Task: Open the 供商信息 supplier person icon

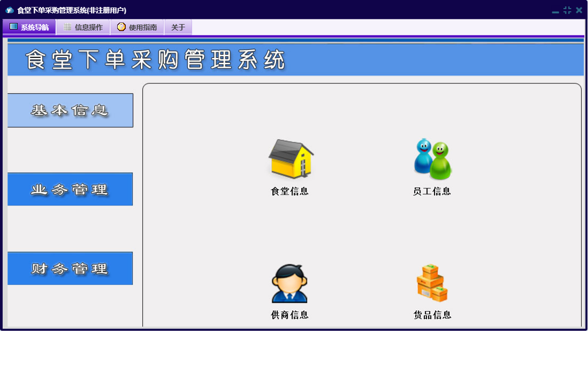Action: 289,284
